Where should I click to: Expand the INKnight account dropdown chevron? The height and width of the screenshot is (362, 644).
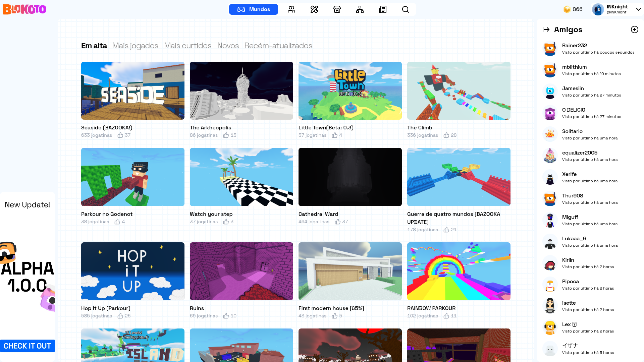[638, 9]
